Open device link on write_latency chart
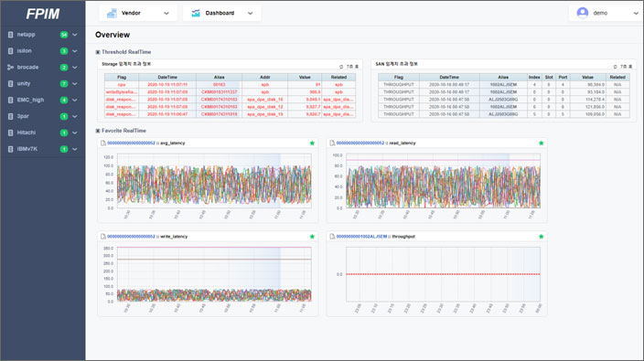This screenshot has height=361, width=644. (x=131, y=237)
